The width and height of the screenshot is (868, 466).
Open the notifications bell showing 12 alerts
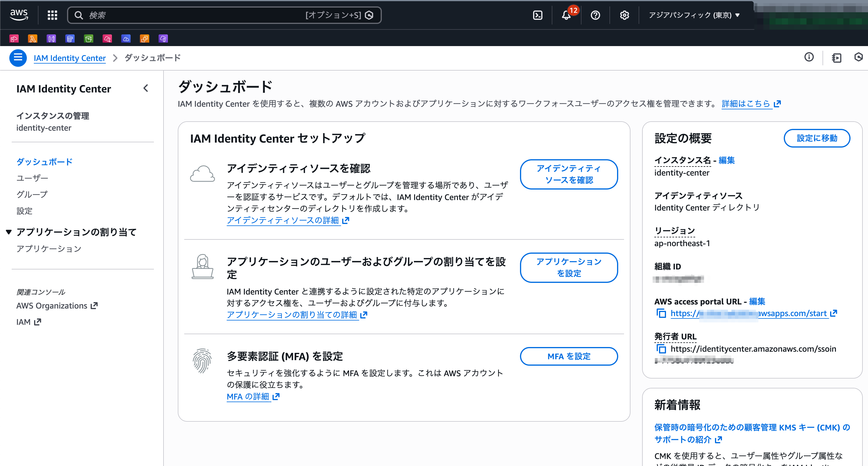click(566, 15)
